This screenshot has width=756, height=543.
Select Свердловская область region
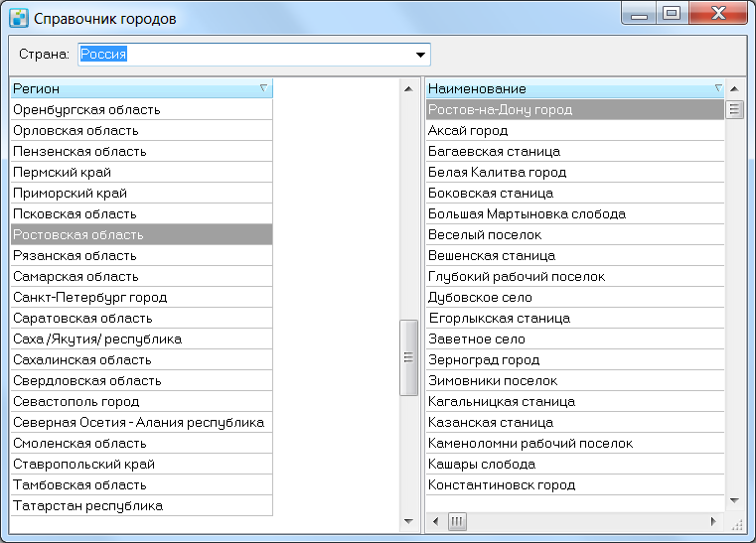[x=142, y=380]
